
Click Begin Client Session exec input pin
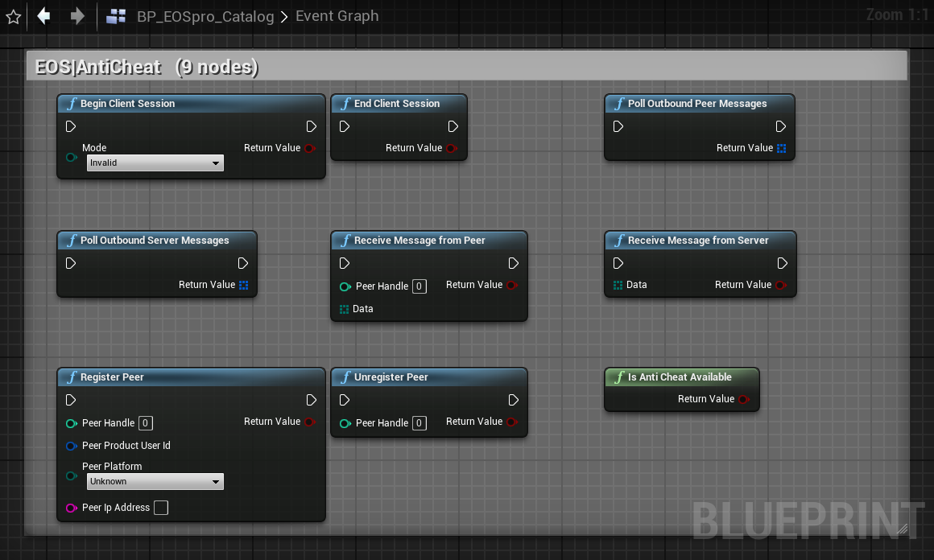[70, 126]
